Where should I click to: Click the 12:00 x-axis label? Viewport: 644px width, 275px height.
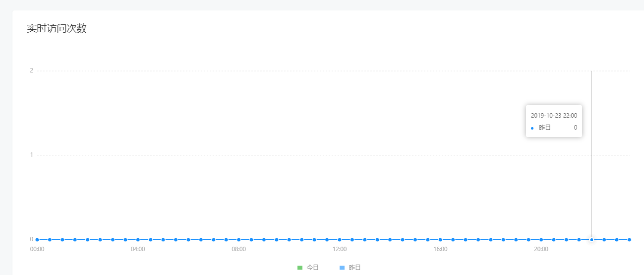point(340,249)
